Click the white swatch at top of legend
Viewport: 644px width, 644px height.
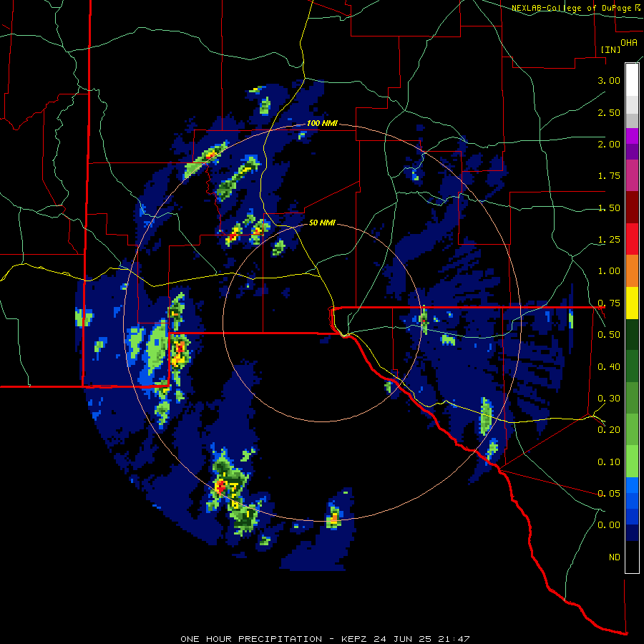point(632,79)
